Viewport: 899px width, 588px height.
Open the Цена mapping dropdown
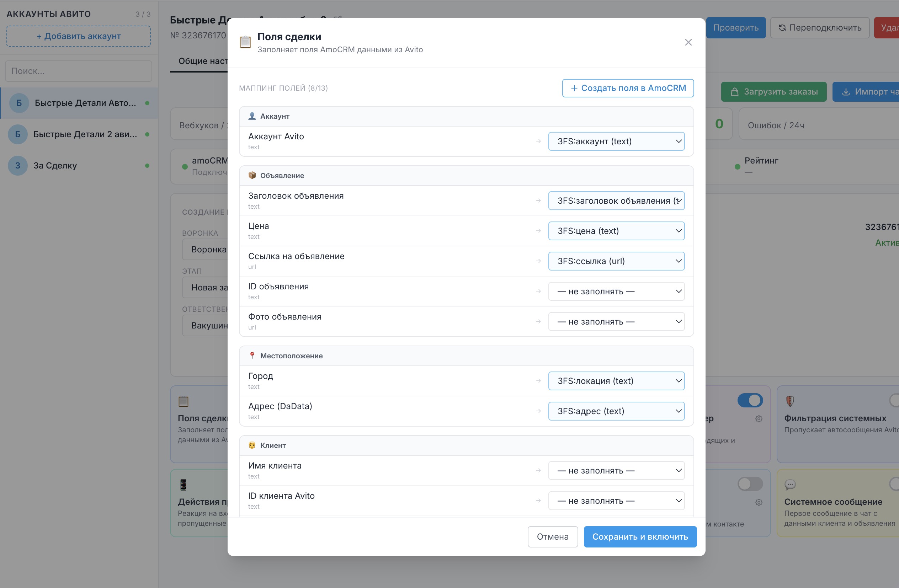[x=616, y=231]
